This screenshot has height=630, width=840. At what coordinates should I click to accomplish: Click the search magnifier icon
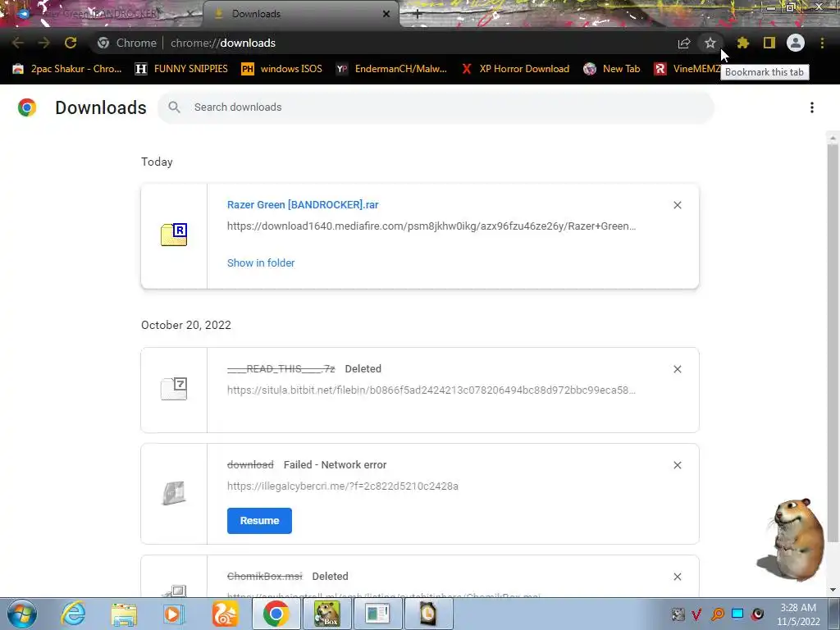coord(174,107)
